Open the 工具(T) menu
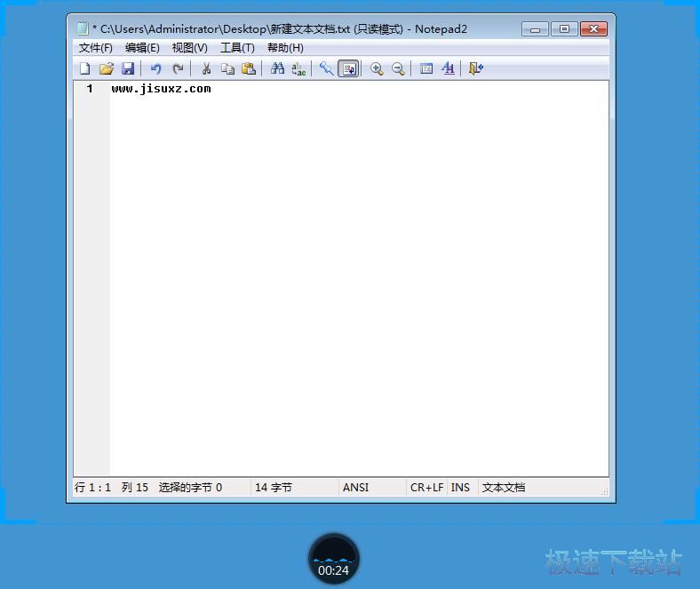This screenshot has height=589, width=700. click(237, 48)
